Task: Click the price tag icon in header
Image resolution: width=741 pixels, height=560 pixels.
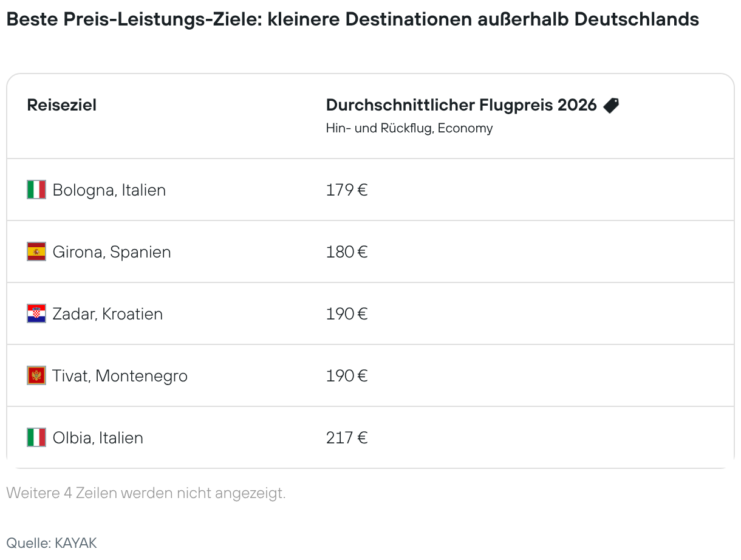Action: (611, 105)
